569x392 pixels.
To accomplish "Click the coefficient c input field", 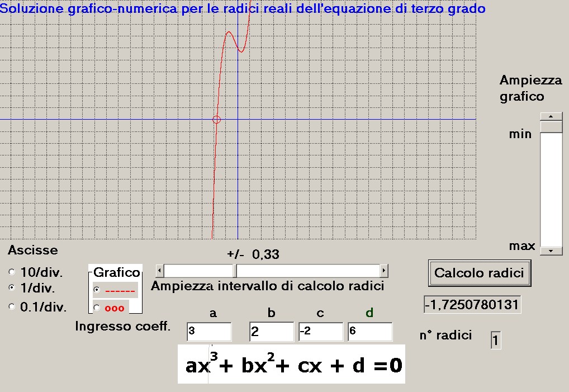I will [321, 332].
